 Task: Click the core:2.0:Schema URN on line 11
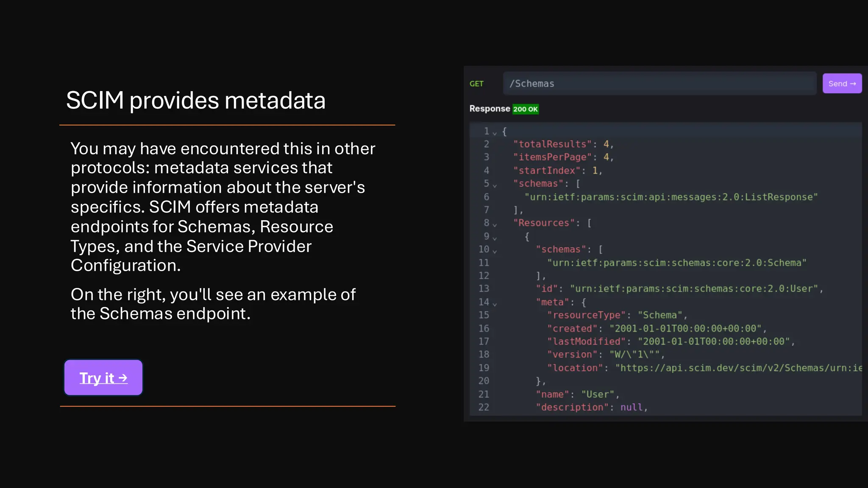tap(677, 263)
